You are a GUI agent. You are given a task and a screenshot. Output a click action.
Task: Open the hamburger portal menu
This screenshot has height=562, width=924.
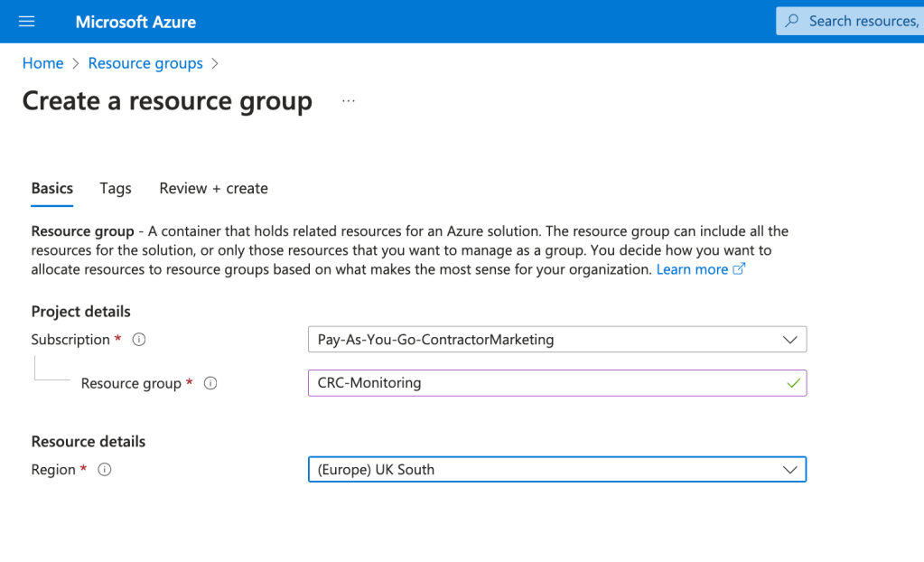pos(26,22)
